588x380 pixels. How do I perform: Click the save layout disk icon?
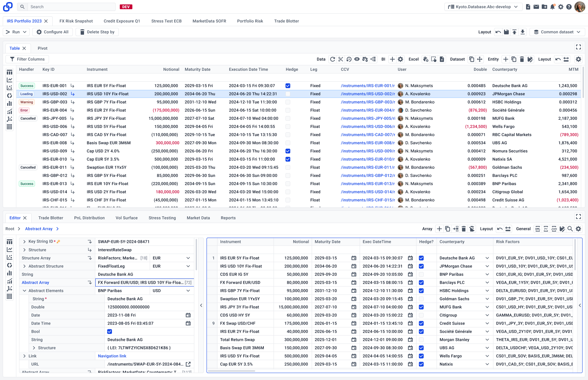click(x=506, y=32)
